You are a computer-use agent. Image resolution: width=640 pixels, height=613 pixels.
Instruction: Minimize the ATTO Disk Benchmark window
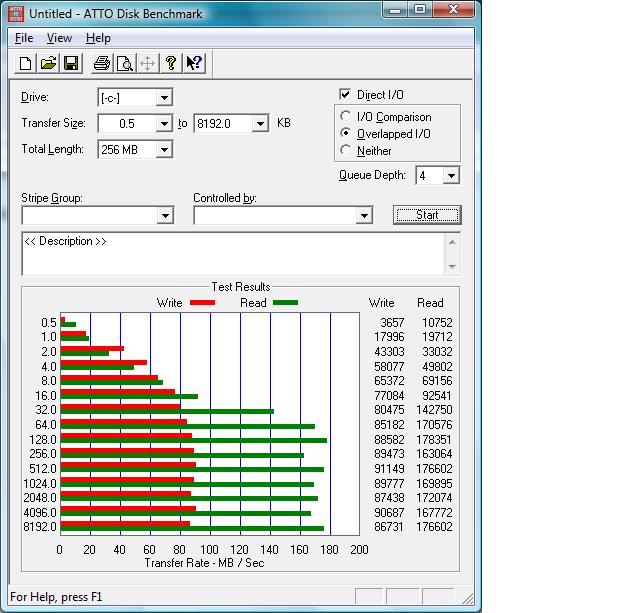coord(395,9)
